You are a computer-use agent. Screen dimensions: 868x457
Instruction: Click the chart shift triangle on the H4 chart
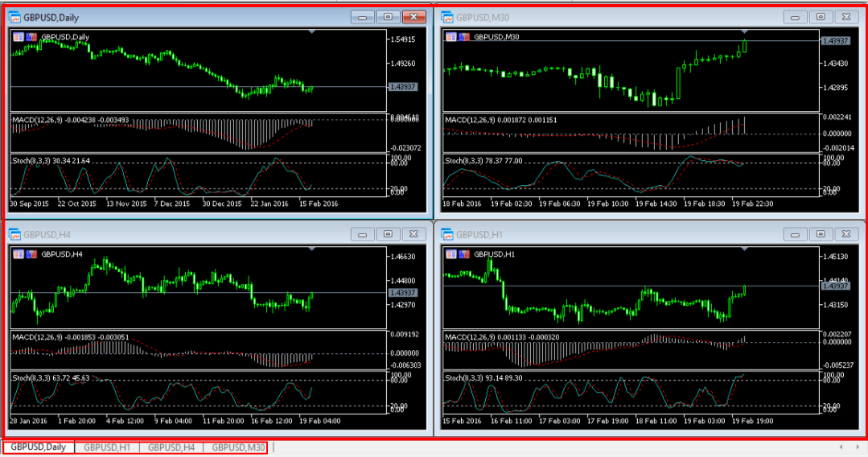[x=312, y=249]
